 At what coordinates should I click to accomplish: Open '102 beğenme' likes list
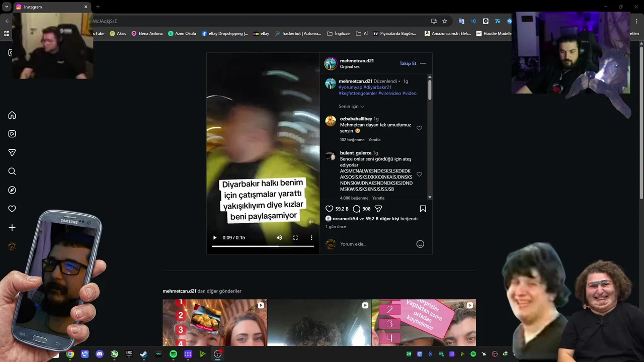[352, 140]
